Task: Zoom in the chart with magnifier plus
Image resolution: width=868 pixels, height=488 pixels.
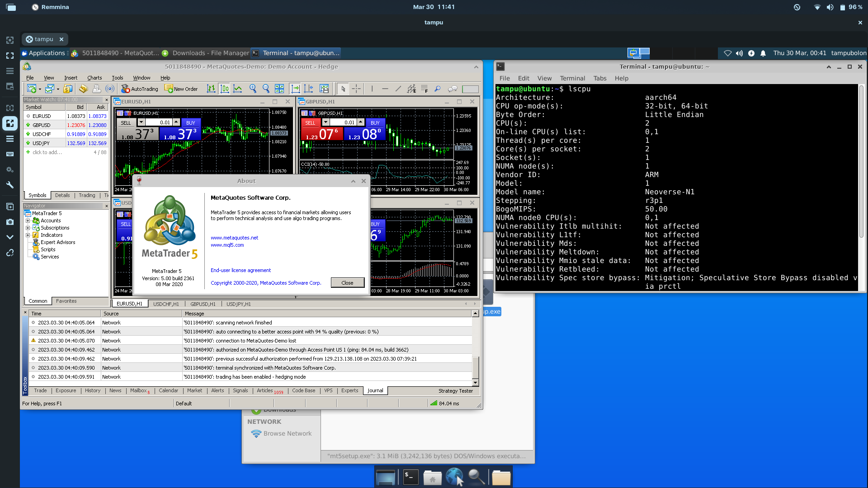Action: (253, 89)
